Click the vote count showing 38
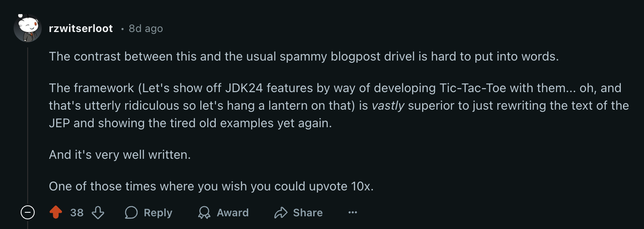 point(77,213)
